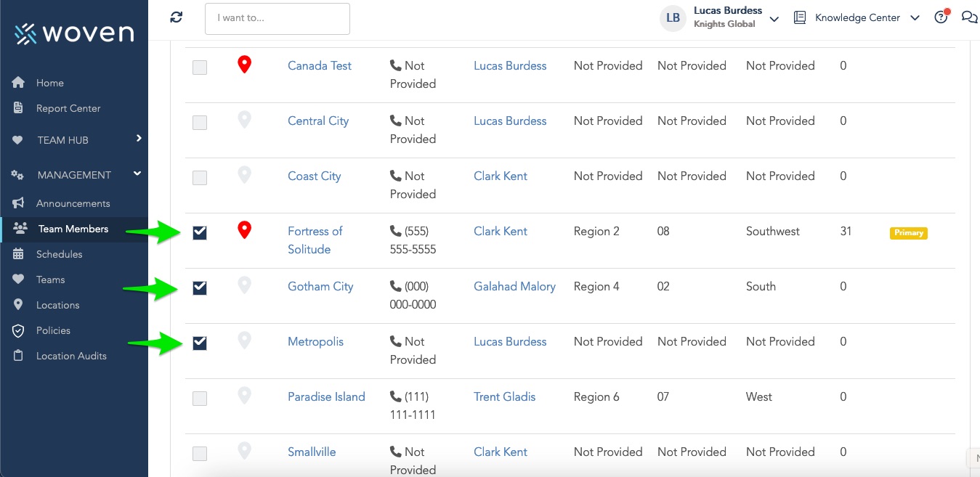Go to Home in the sidebar
The height and width of the screenshot is (477, 980).
tap(50, 83)
